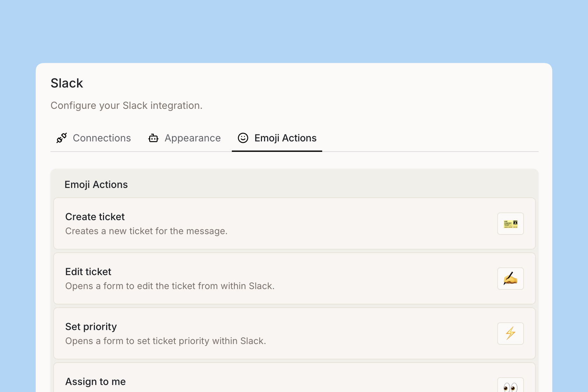Change the Create ticket emoji button
This screenshot has width=588, height=392.
(510, 224)
